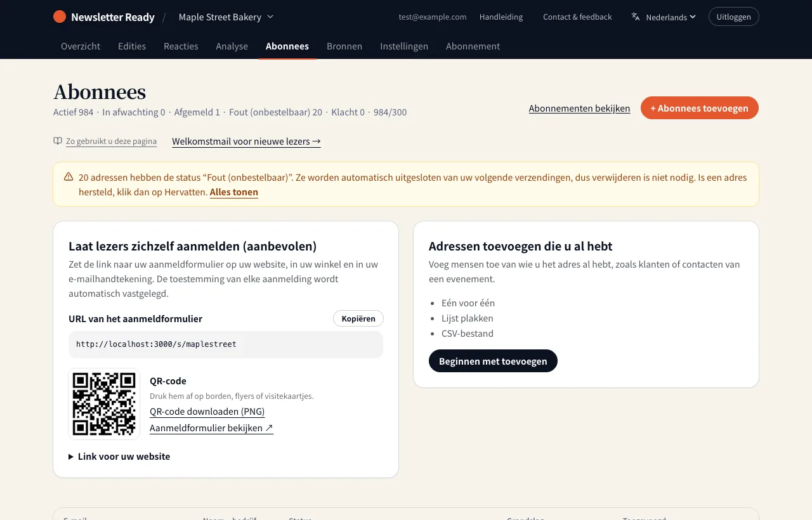Viewport: 812px width, 520px height.
Task: Click the 'In afwachting 0' status count
Action: pyautogui.click(x=134, y=112)
